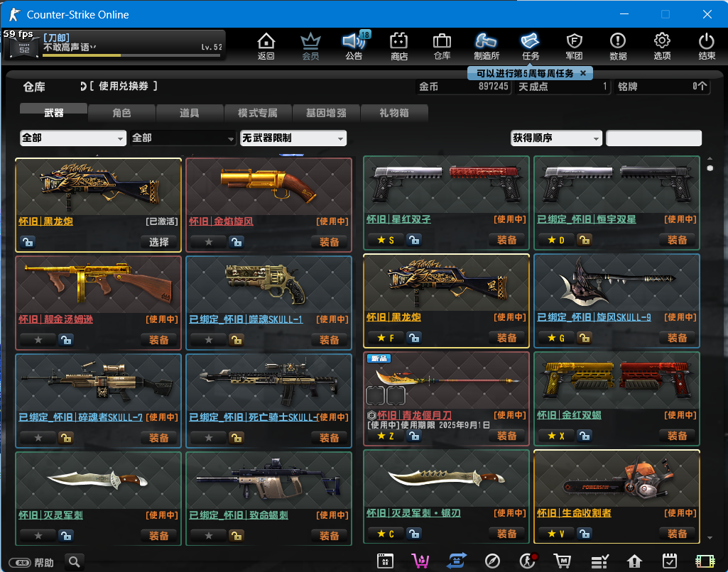Open the 数据 stats icon
Screen dimensions: 728x572
pyautogui.click(x=618, y=45)
